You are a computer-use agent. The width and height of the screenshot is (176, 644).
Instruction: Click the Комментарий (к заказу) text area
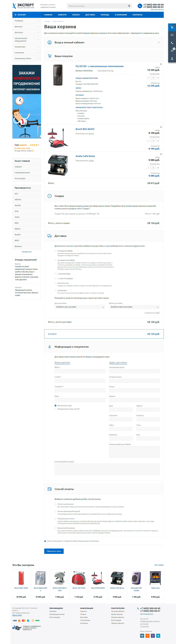click(x=107, y=469)
